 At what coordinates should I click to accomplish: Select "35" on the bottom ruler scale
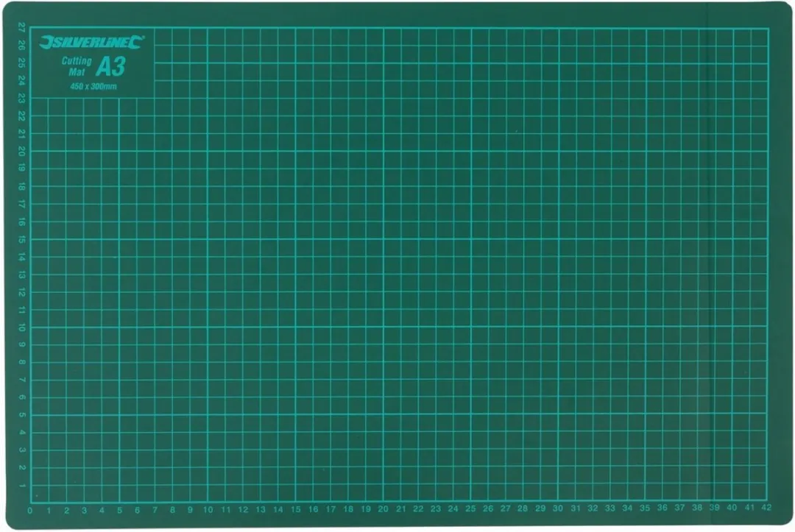click(x=645, y=508)
